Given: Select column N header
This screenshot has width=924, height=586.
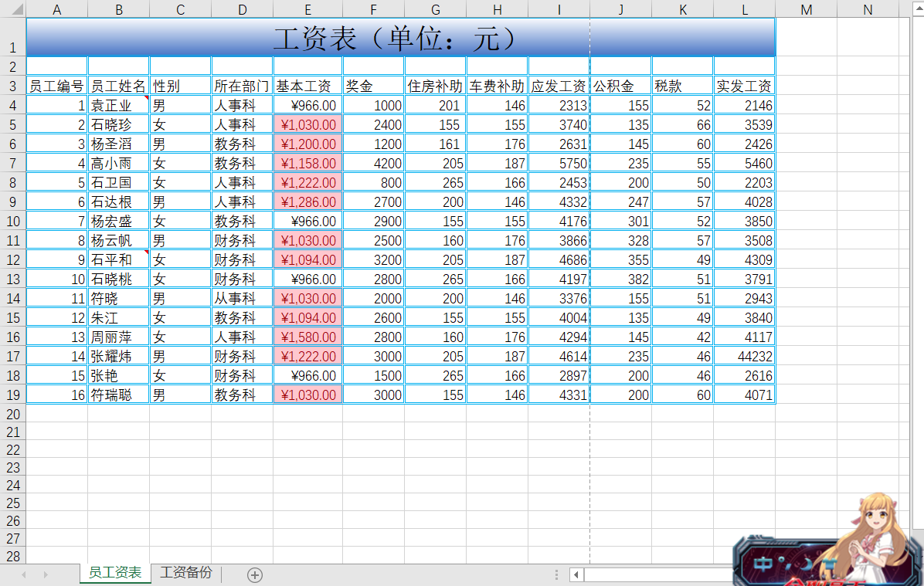Looking at the screenshot, I should 868,9.
